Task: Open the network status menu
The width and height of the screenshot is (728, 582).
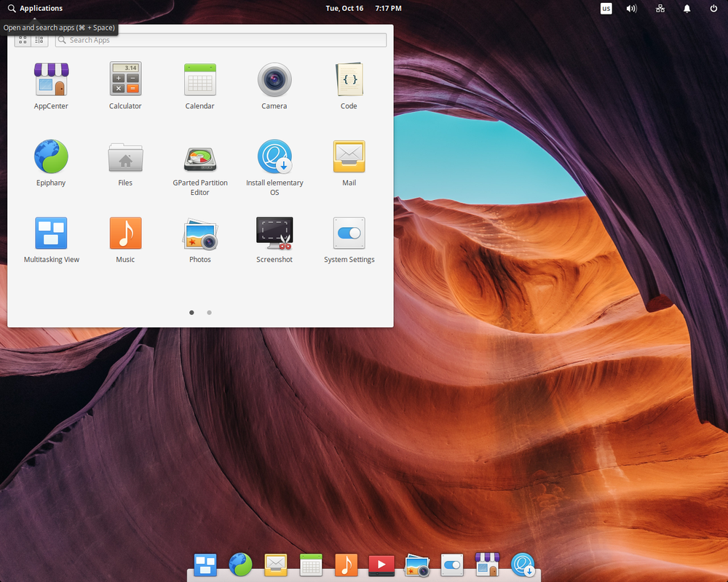Action: point(660,8)
